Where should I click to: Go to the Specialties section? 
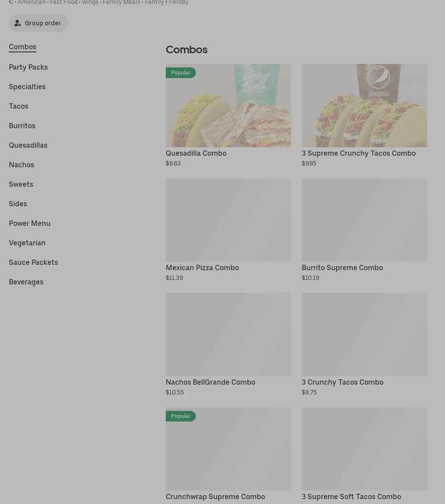click(x=27, y=87)
